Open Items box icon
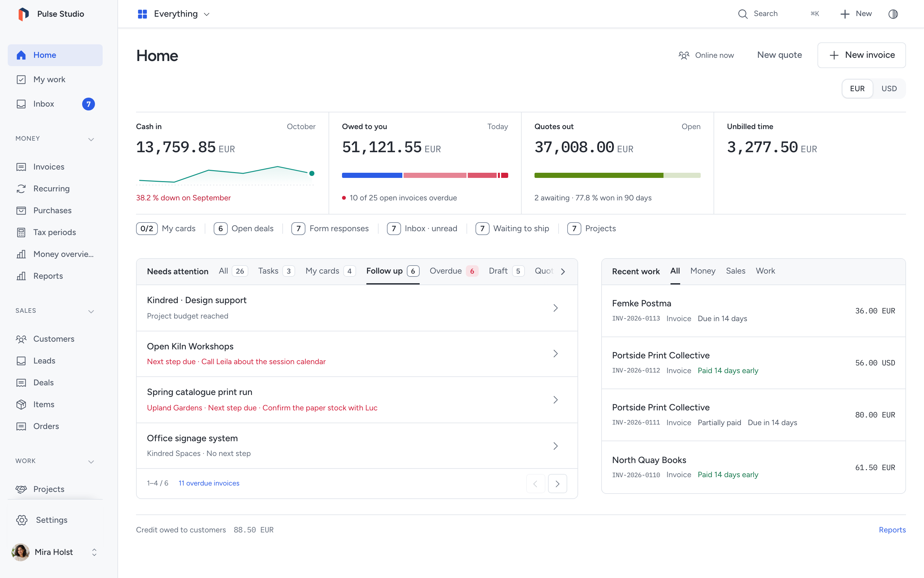The image size is (924, 578). [x=21, y=405]
